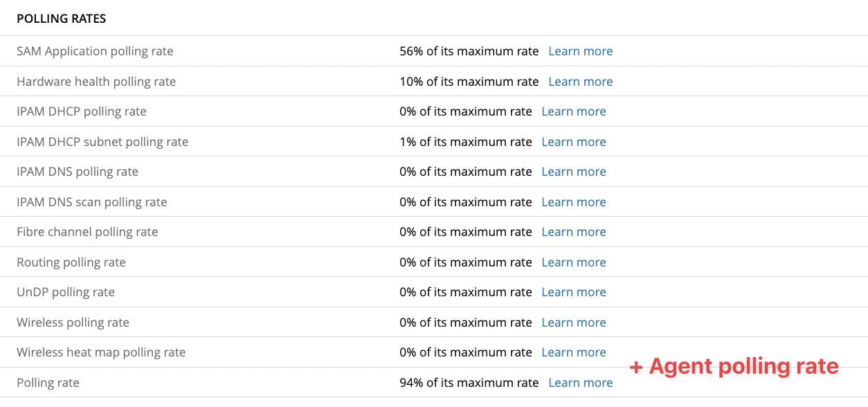Image resolution: width=868 pixels, height=407 pixels.
Task: Select the Hardware health polling rate label
Action: pyautogui.click(x=96, y=82)
